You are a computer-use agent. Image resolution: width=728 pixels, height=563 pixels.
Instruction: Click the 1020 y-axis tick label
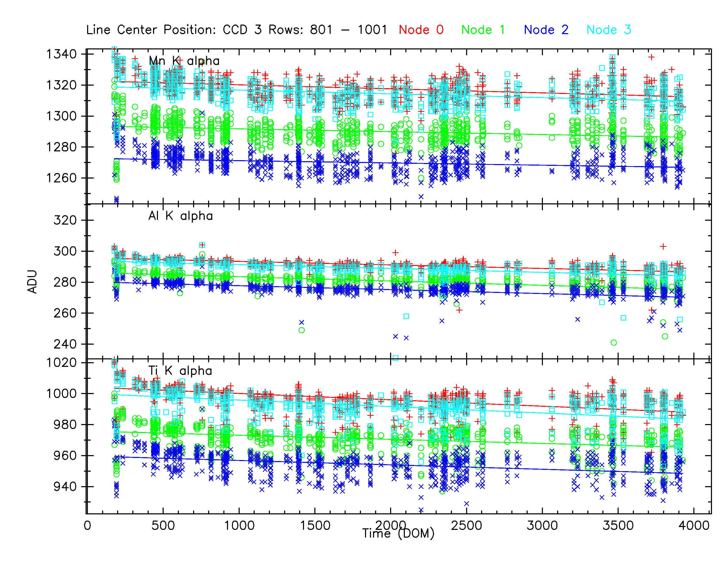coord(61,363)
